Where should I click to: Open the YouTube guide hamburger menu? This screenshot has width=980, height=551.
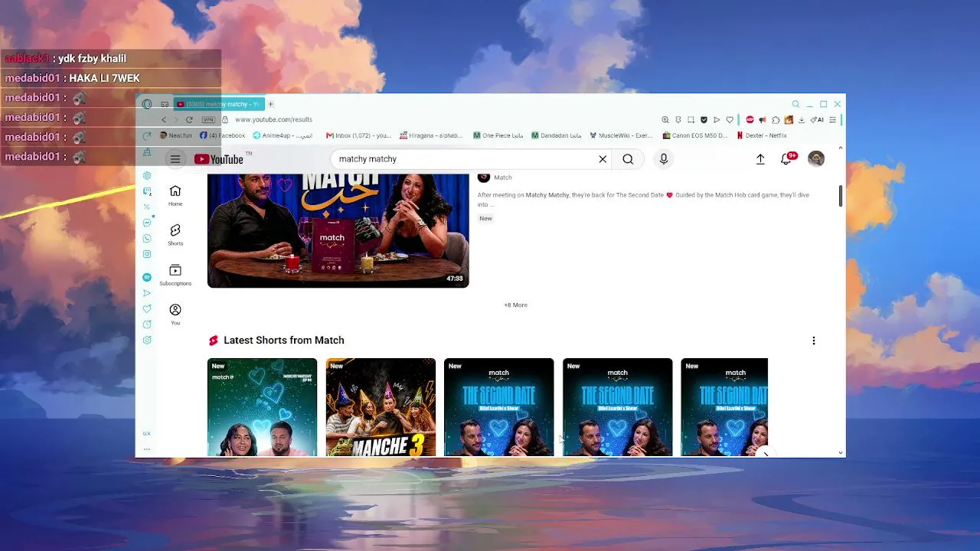pos(175,159)
